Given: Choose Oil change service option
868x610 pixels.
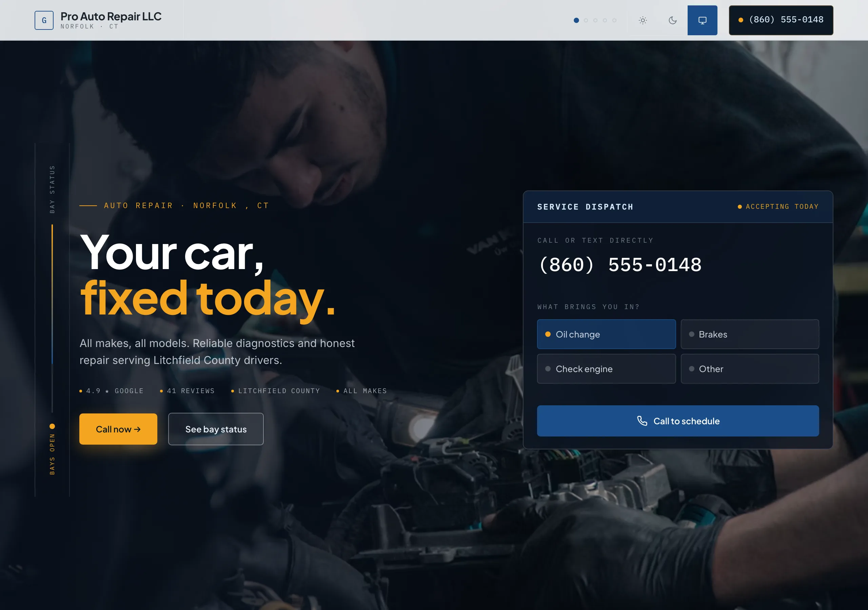Looking at the screenshot, I should (606, 334).
